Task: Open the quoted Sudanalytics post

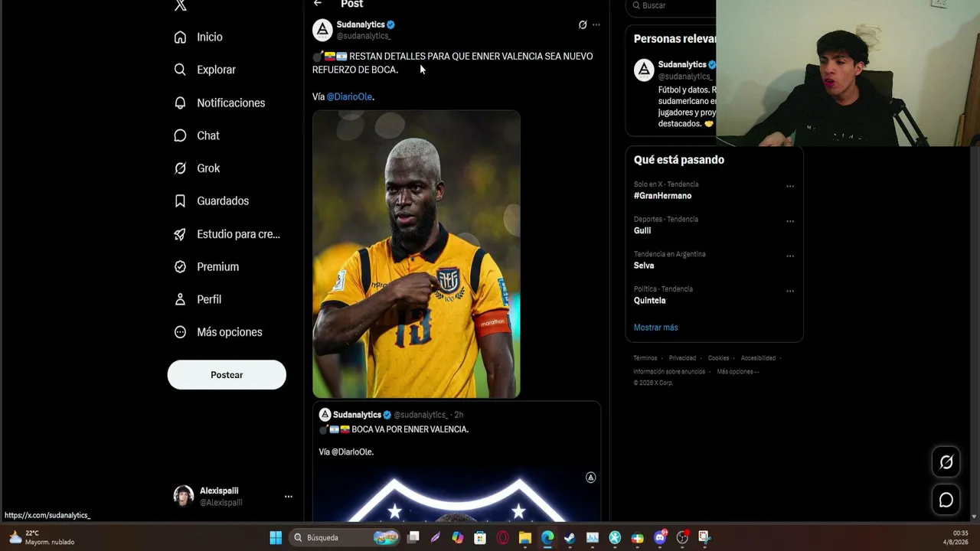Action: tap(456, 461)
